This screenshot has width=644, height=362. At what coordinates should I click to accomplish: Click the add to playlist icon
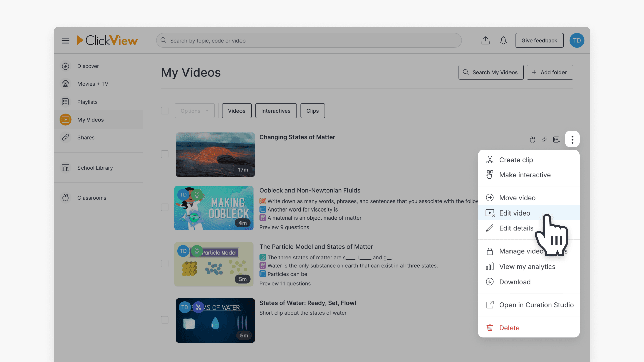(x=556, y=139)
